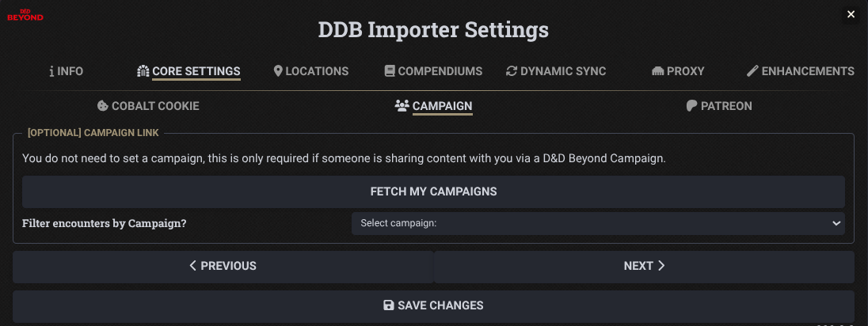868x326 pixels.
Task: Click the 'Filter encounters by Campaign?' label
Action: point(104,224)
